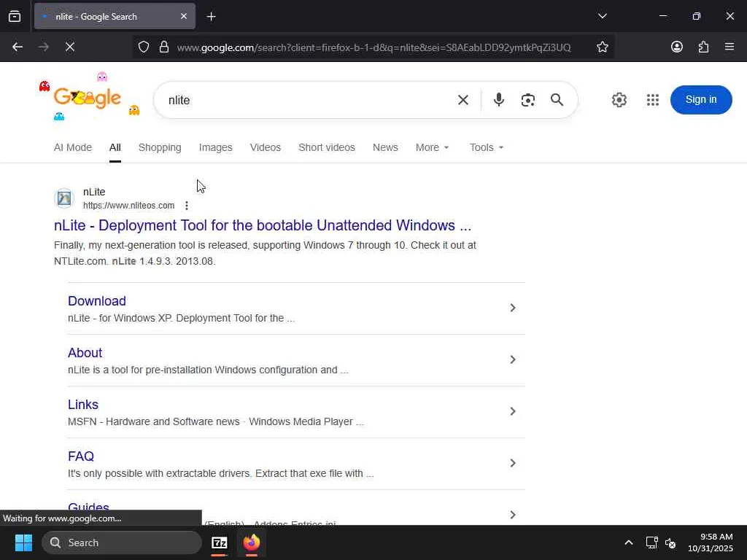Show hidden system tray icons
Viewport: 747px width, 560px height.
pyautogui.click(x=629, y=542)
